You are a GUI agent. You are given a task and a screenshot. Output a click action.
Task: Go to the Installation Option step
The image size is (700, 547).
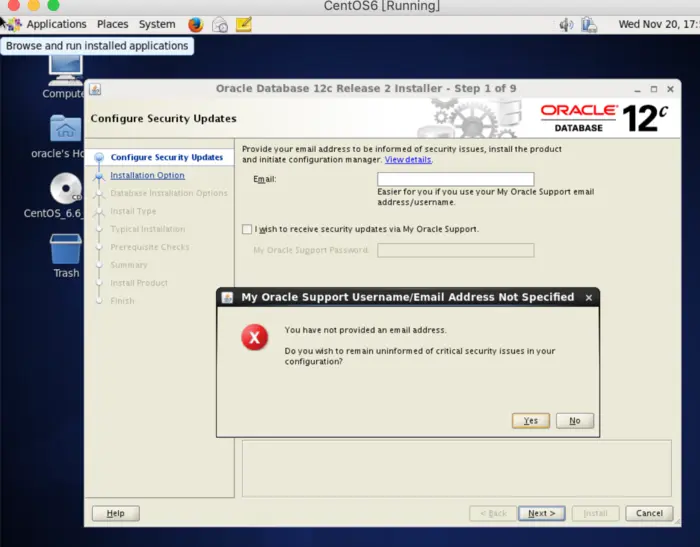[147, 175]
